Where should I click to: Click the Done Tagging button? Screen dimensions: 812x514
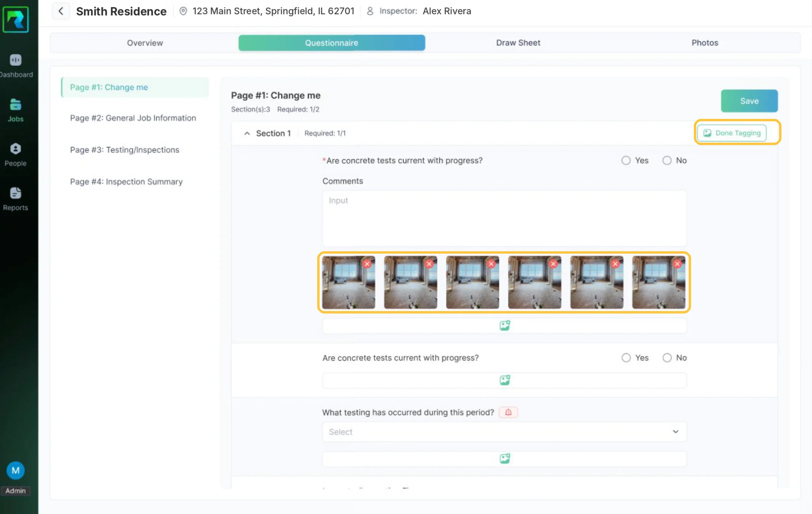(732, 133)
